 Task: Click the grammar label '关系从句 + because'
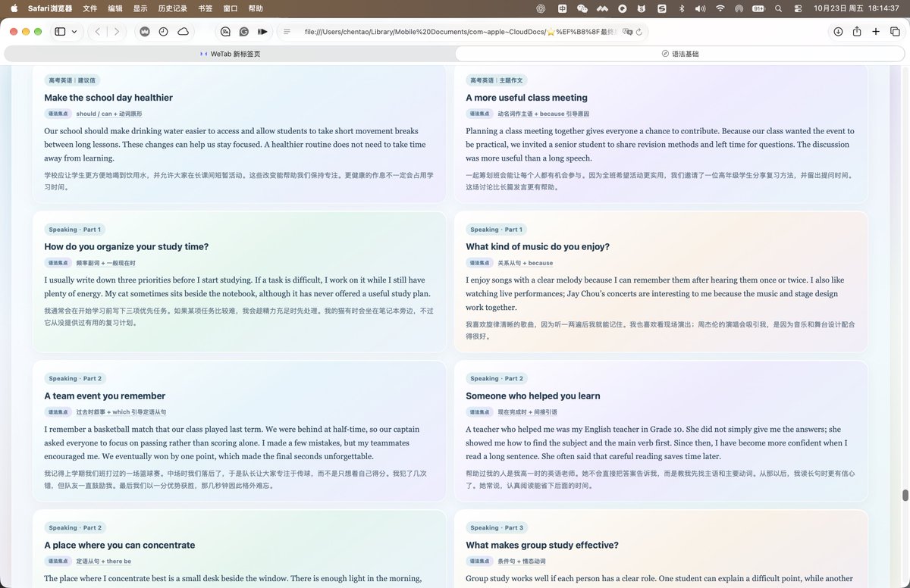525,263
